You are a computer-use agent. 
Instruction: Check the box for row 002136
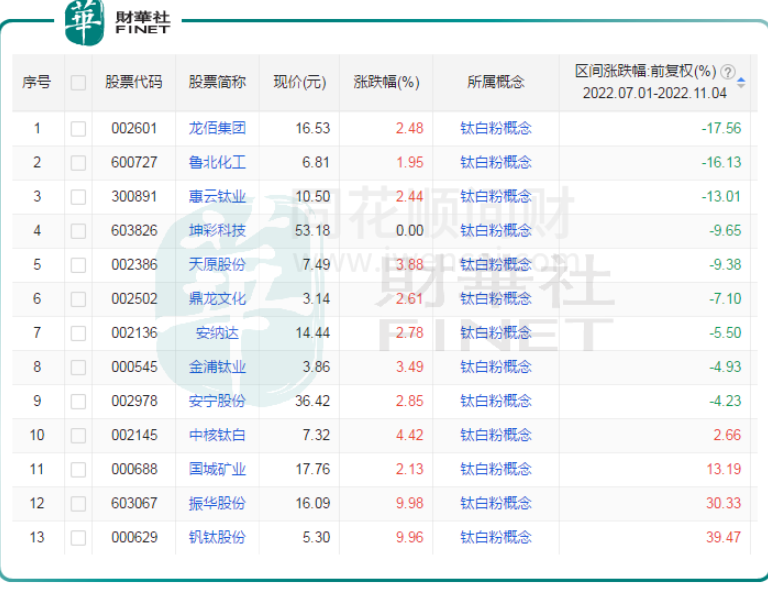pyautogui.click(x=78, y=333)
